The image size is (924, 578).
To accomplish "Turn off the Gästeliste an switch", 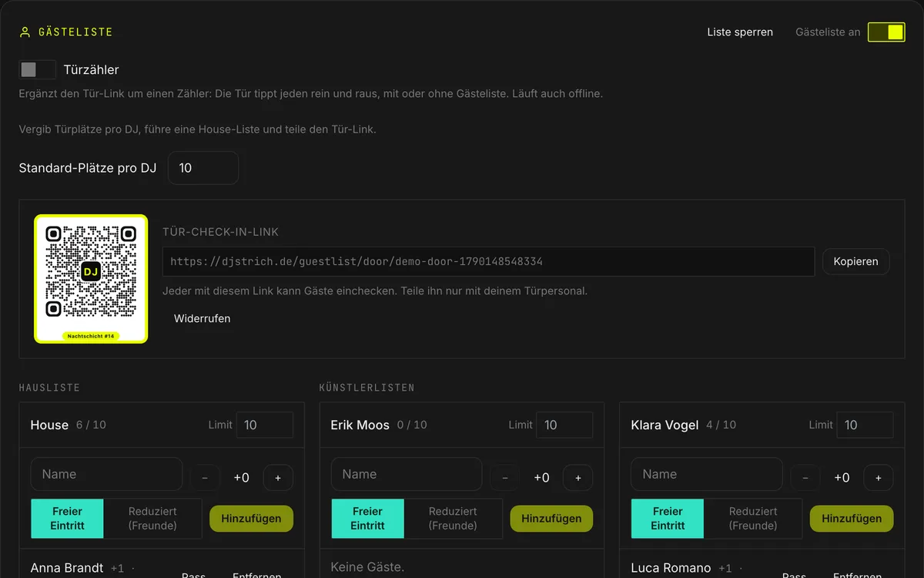I will pyautogui.click(x=886, y=32).
